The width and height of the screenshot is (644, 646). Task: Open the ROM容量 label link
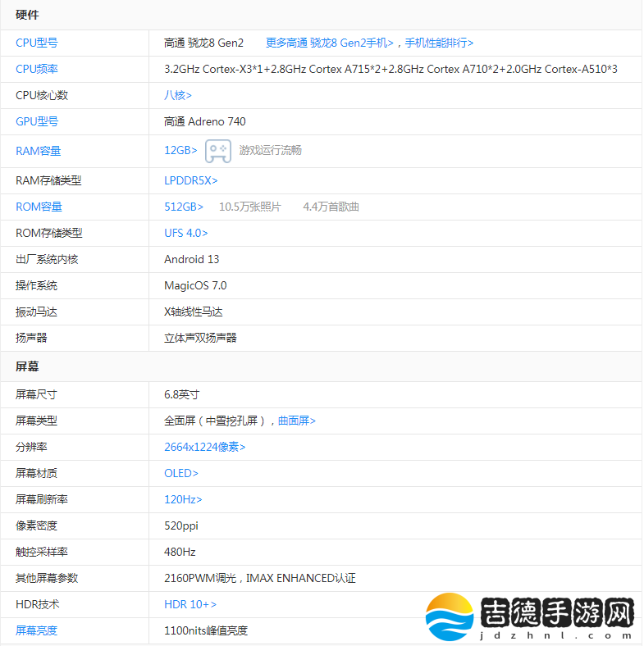[39, 207]
